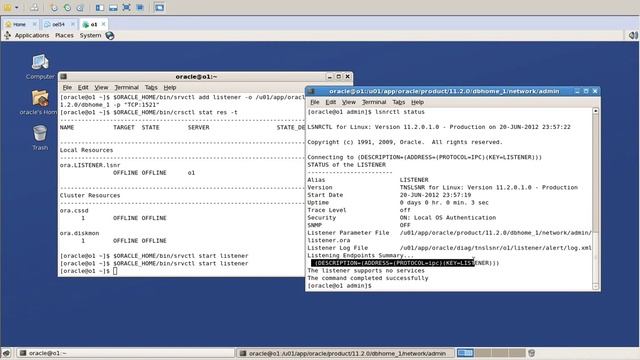Click the GNOME foot logo beside Applications

(7, 36)
